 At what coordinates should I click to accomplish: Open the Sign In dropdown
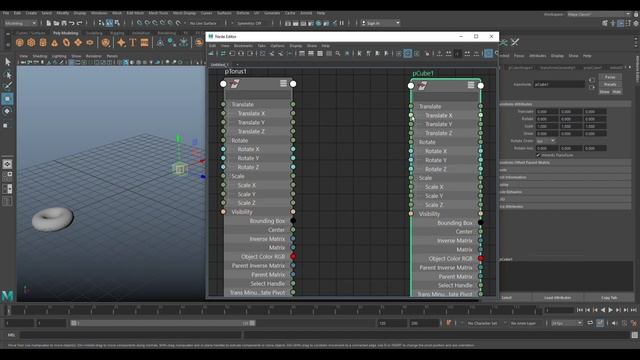[380, 23]
